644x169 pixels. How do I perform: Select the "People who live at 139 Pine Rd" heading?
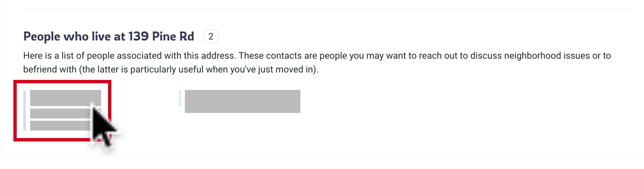tap(109, 36)
